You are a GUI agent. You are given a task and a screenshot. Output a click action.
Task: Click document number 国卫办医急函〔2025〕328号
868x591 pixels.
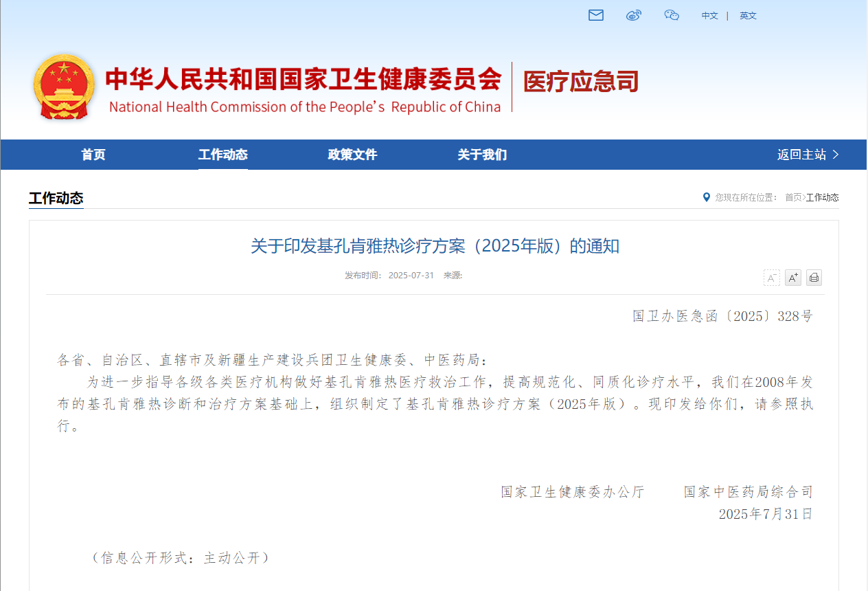[722, 316]
